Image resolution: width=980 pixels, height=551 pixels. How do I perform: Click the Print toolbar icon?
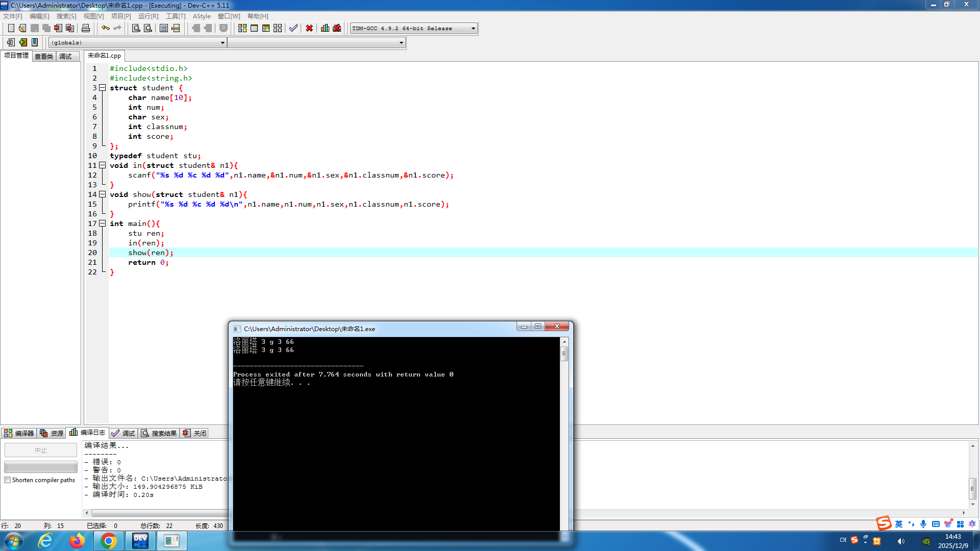pos(86,28)
